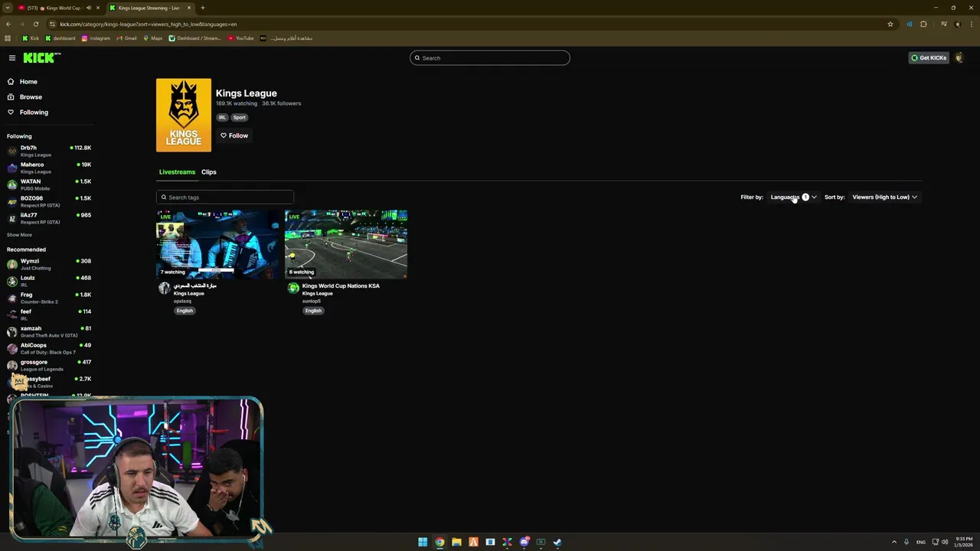This screenshot has height=551, width=980.
Task: Mute the YouTube tab audio icon
Action: click(89, 8)
